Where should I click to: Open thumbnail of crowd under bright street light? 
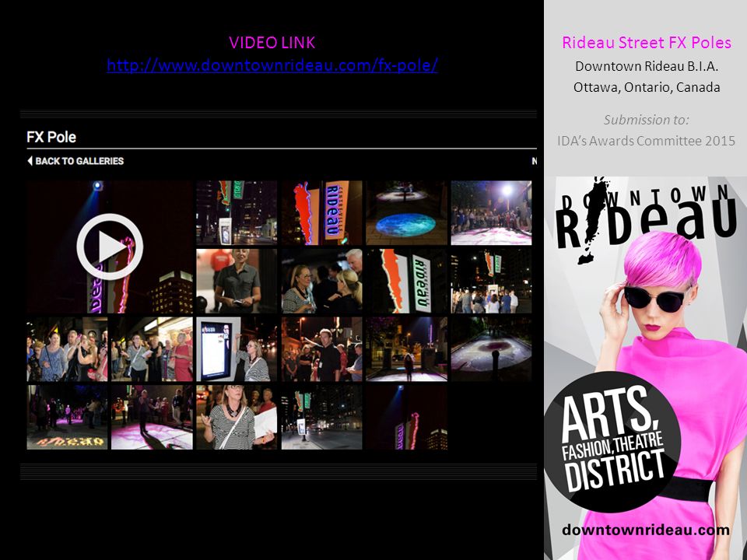[491, 212]
